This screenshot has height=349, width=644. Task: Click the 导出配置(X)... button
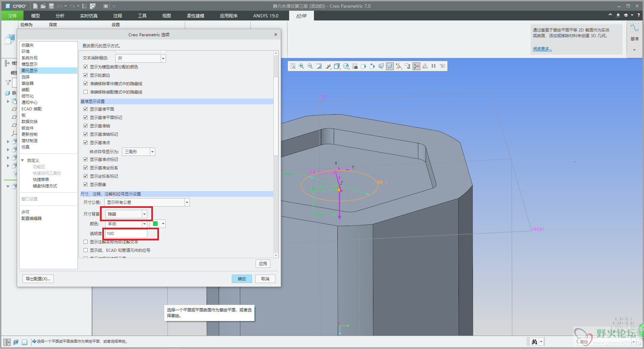(38, 279)
